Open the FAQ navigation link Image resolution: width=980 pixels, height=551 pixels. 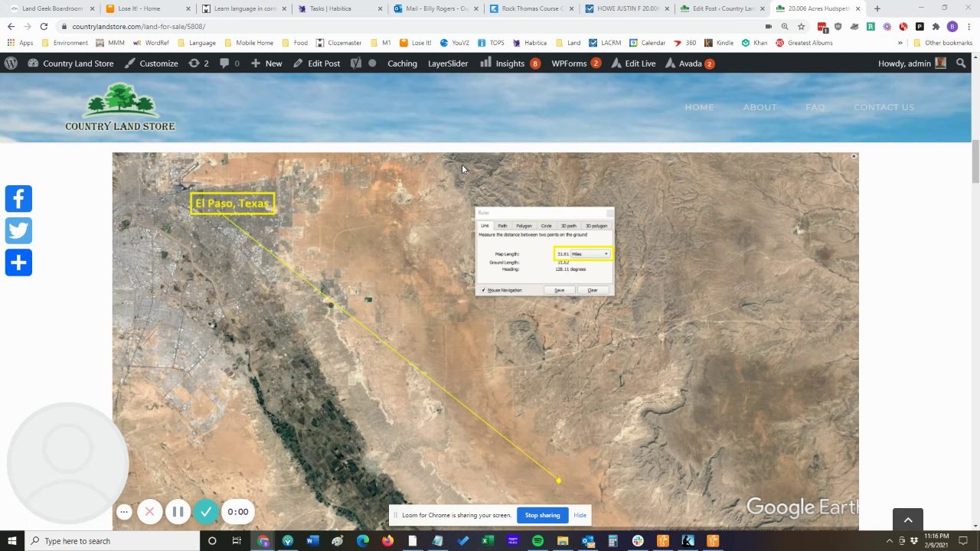[x=815, y=107]
